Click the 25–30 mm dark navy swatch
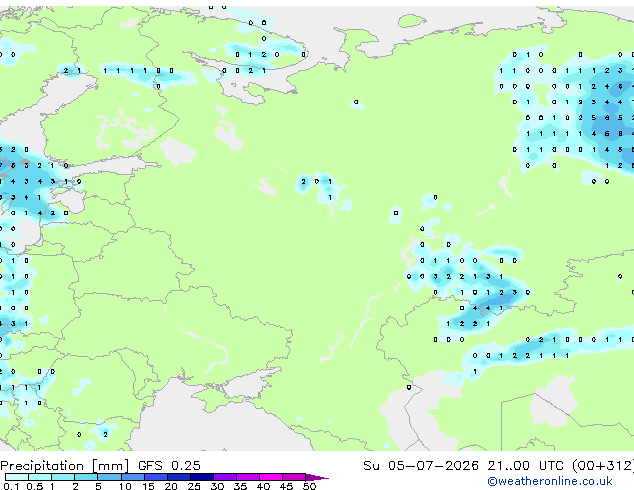 pos(201,477)
